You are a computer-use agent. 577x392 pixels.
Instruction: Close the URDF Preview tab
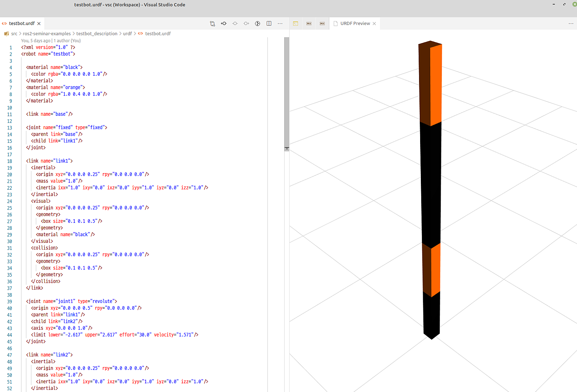point(374,23)
